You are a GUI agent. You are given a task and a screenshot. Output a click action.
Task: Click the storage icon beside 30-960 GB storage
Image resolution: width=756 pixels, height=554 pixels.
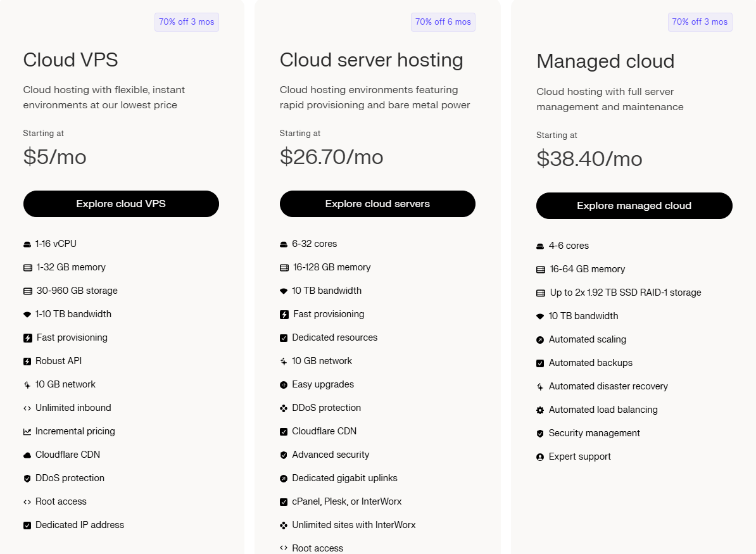28,291
